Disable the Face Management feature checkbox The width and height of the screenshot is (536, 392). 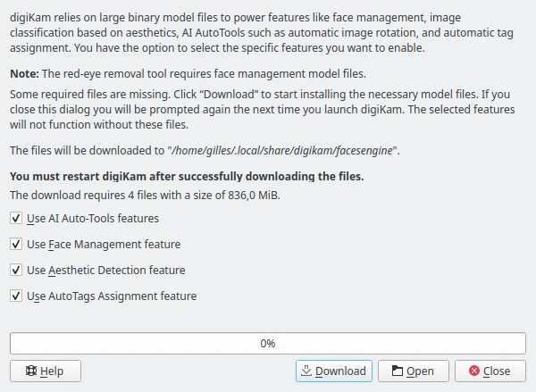15,244
